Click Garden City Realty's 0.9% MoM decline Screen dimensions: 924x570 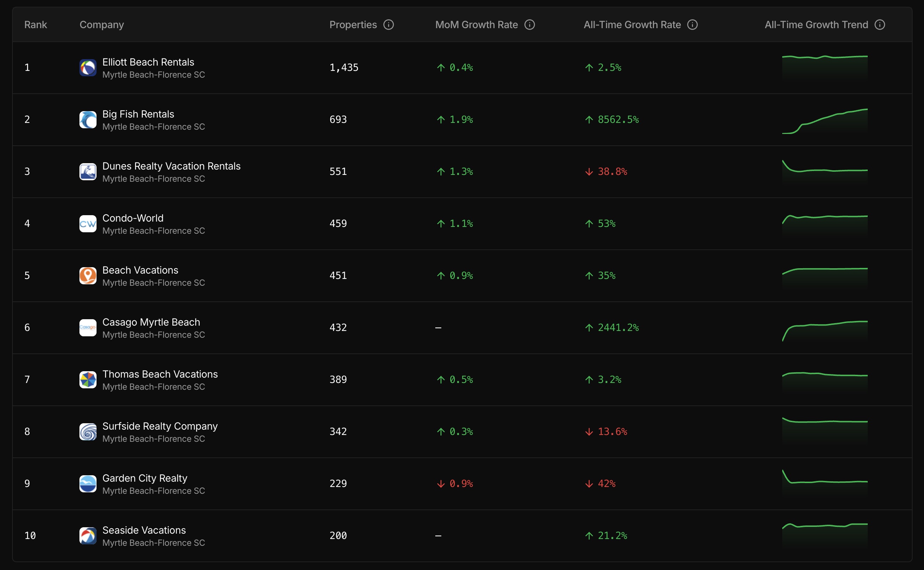[455, 484]
